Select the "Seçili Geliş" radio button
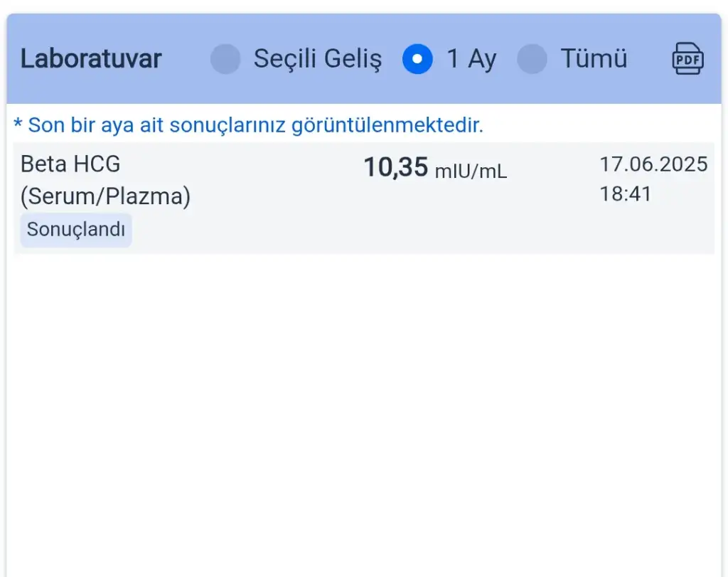Viewport: 728px width, 577px height. click(x=225, y=59)
